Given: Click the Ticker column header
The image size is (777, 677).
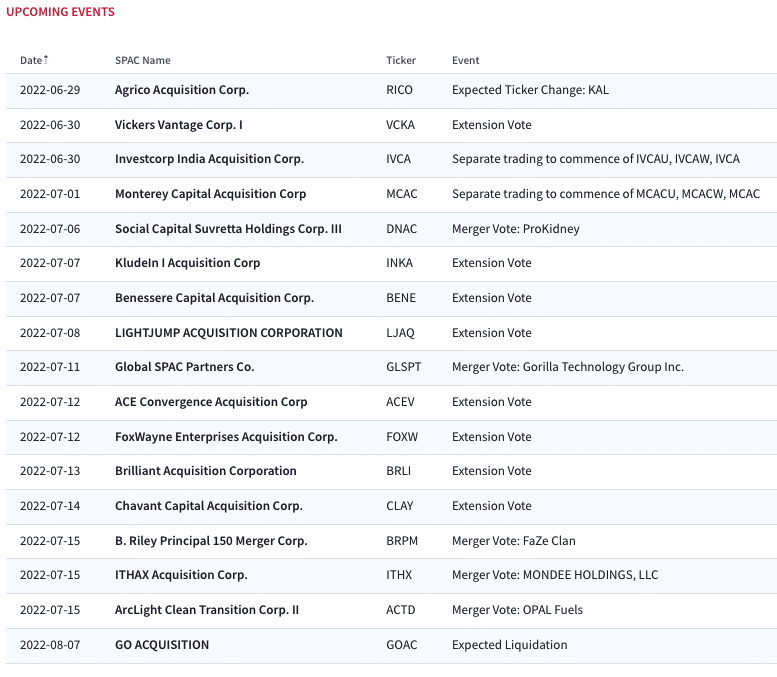Looking at the screenshot, I should pos(401,60).
